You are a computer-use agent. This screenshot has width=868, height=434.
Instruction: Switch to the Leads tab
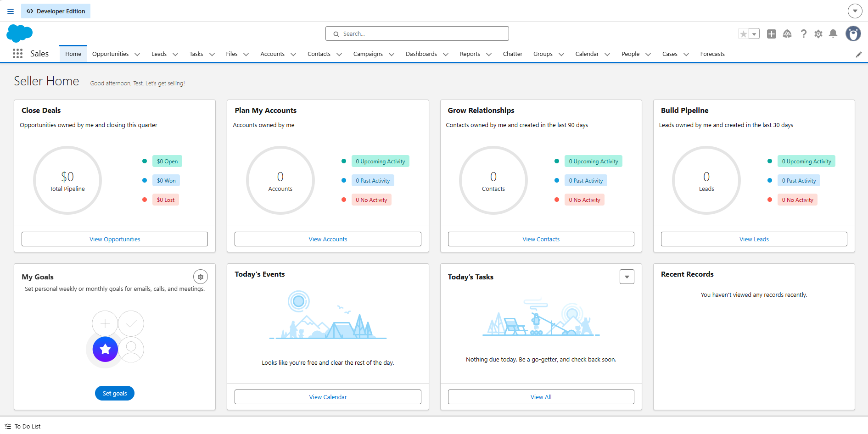tap(159, 54)
